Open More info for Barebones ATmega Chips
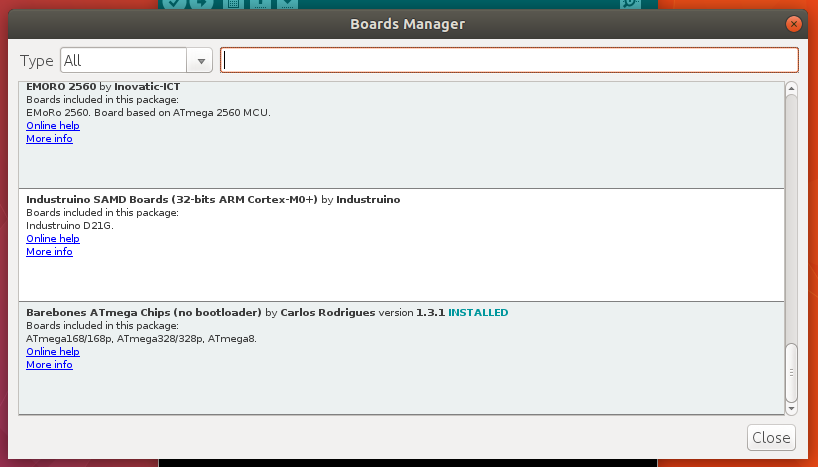The width and height of the screenshot is (818, 467). click(x=49, y=365)
